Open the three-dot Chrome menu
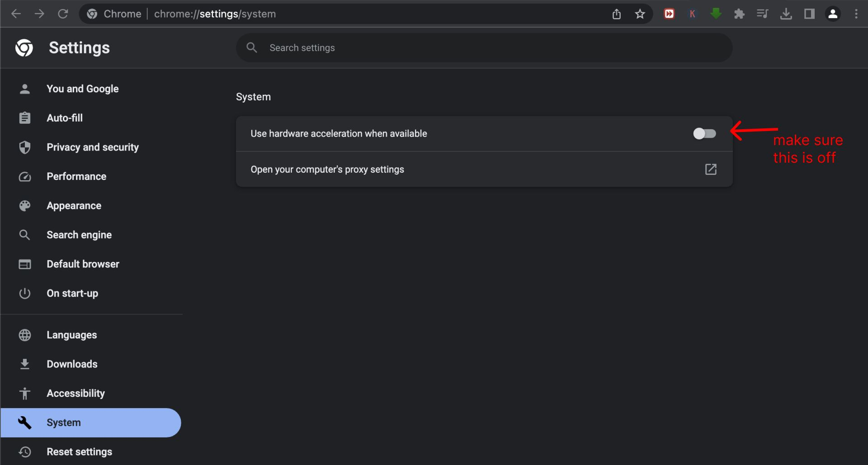The image size is (868, 465). click(855, 14)
